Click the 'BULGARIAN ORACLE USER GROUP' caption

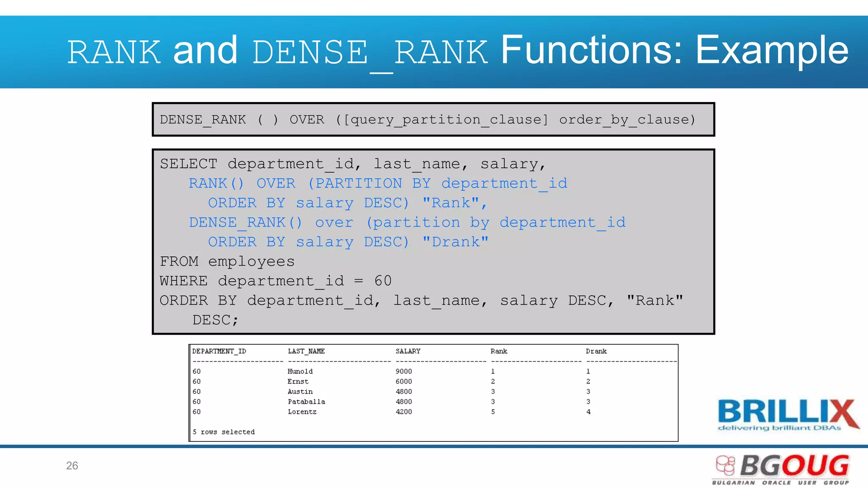click(781, 482)
